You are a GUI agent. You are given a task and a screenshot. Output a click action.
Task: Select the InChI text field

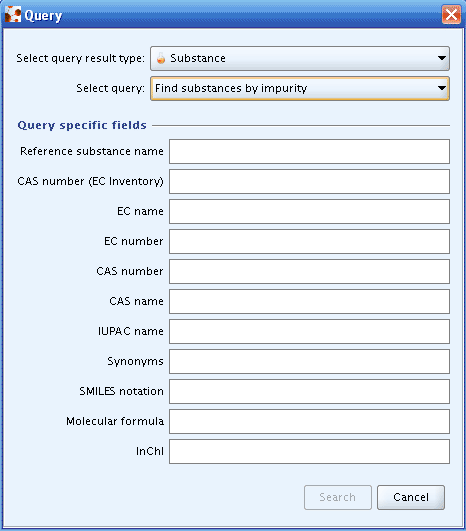click(x=309, y=451)
